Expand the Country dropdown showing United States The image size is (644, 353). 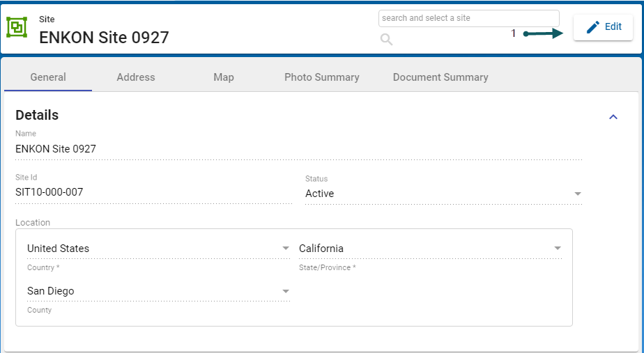[286, 249]
